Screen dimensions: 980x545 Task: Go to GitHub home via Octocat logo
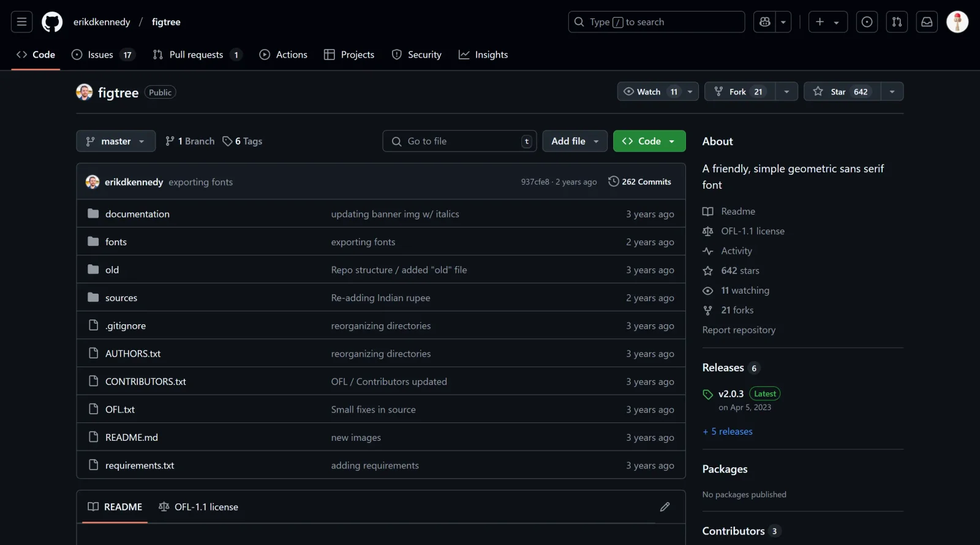[x=52, y=22]
